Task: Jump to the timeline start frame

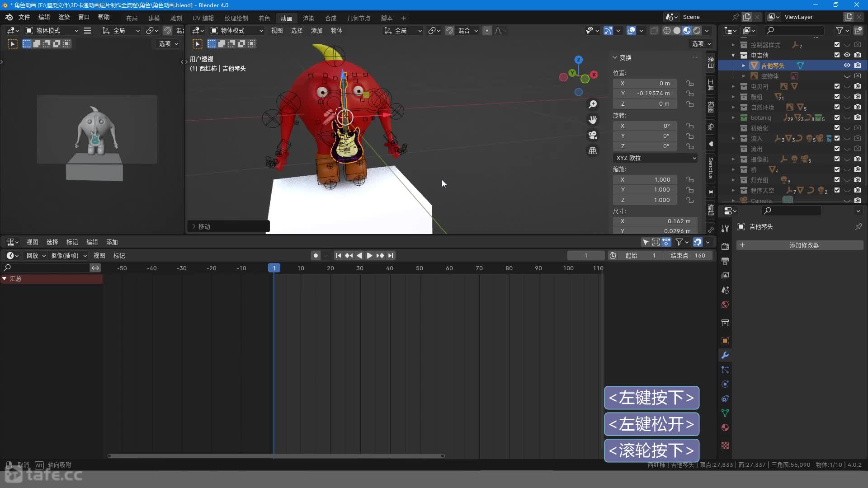Action: pyautogui.click(x=338, y=256)
